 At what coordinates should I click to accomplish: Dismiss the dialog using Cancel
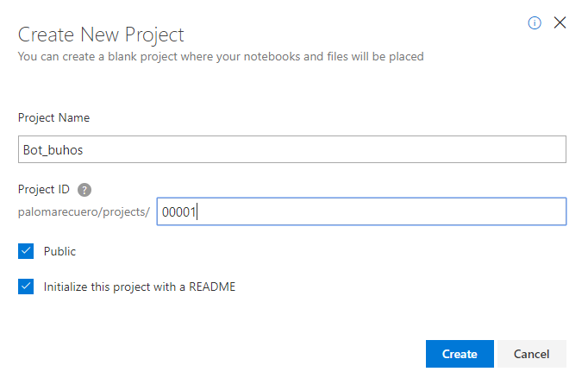click(532, 354)
